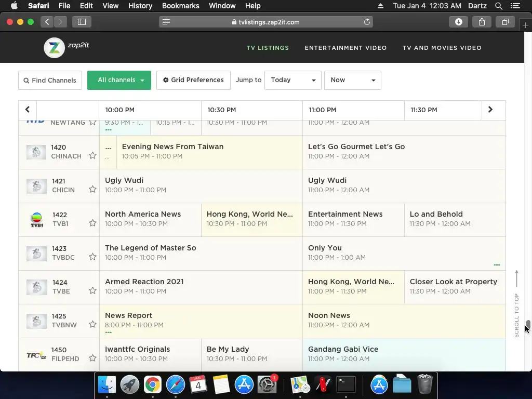
Task: Open Only You listing
Action: pos(404,254)
